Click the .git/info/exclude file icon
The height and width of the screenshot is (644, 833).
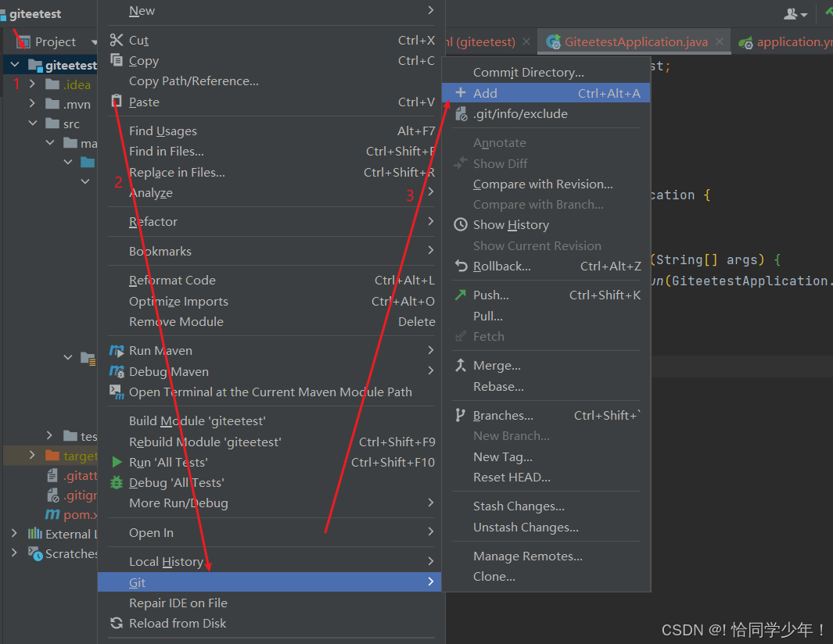coord(461,113)
